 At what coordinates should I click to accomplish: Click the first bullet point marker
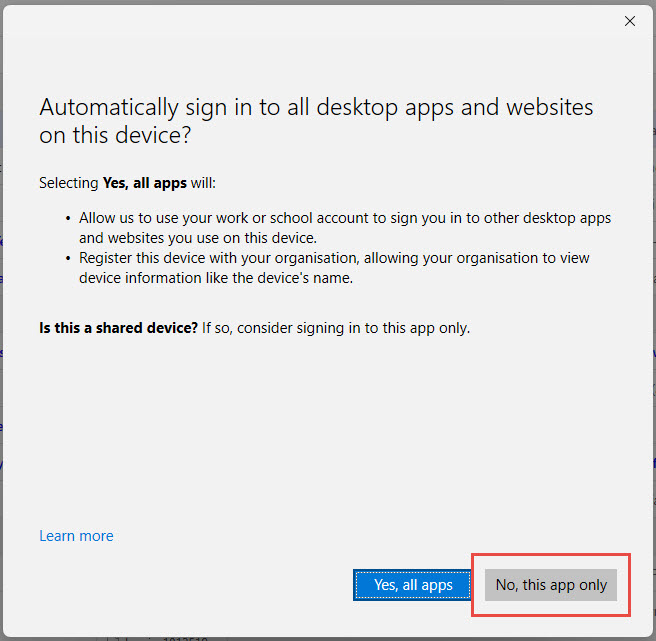(x=68, y=218)
